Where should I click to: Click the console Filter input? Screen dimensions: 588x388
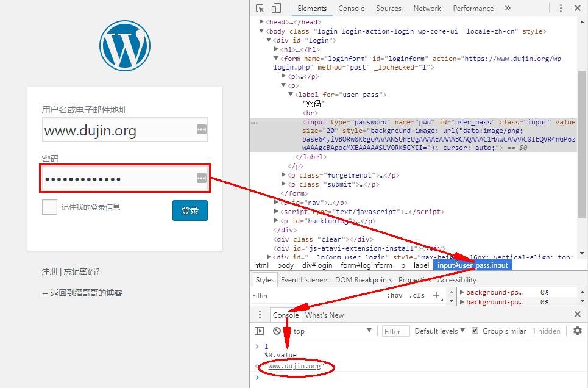(x=395, y=331)
